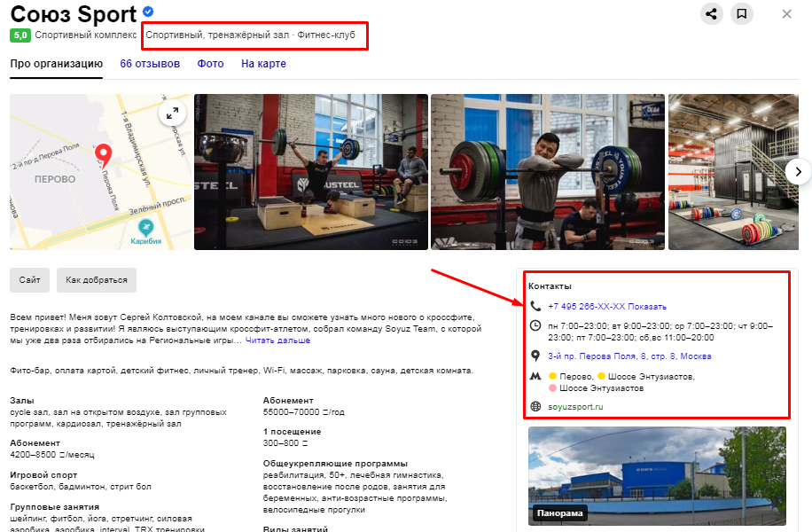Switch to the Фото tab
812x532 pixels.
click(x=210, y=64)
